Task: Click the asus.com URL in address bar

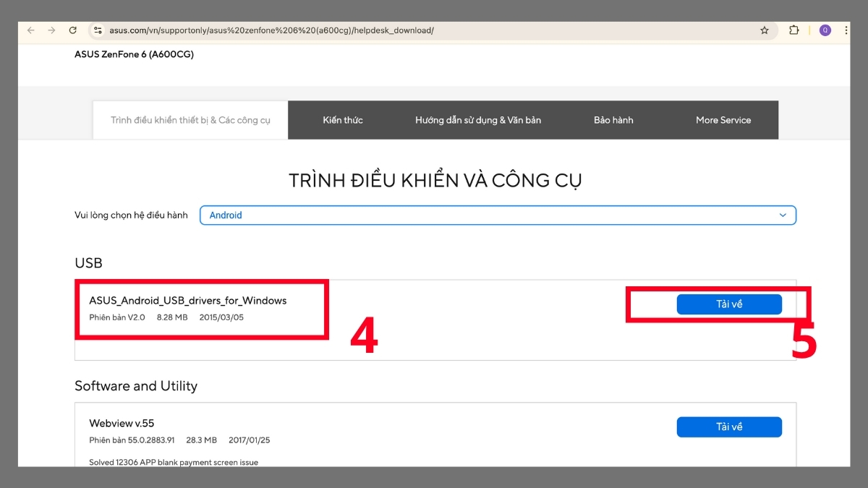Action: 271,30
